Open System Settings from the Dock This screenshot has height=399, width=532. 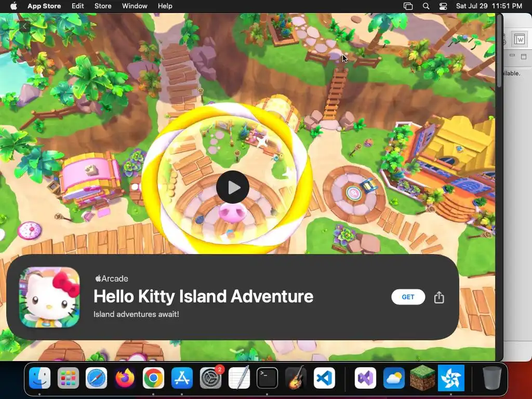[210, 378]
